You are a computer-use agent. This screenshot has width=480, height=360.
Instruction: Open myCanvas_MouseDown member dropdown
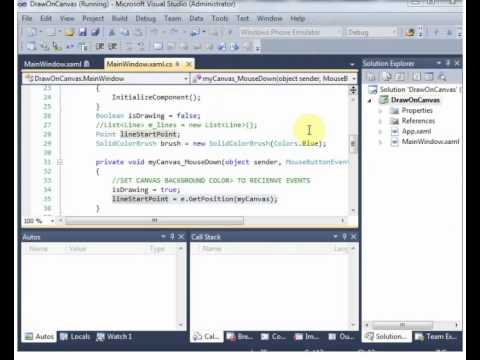pos(354,79)
